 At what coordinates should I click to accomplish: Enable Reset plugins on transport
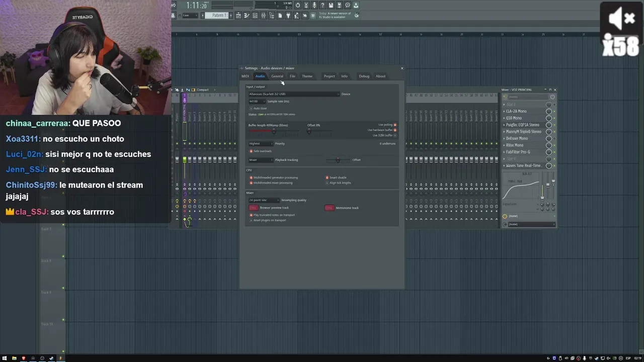point(251,220)
